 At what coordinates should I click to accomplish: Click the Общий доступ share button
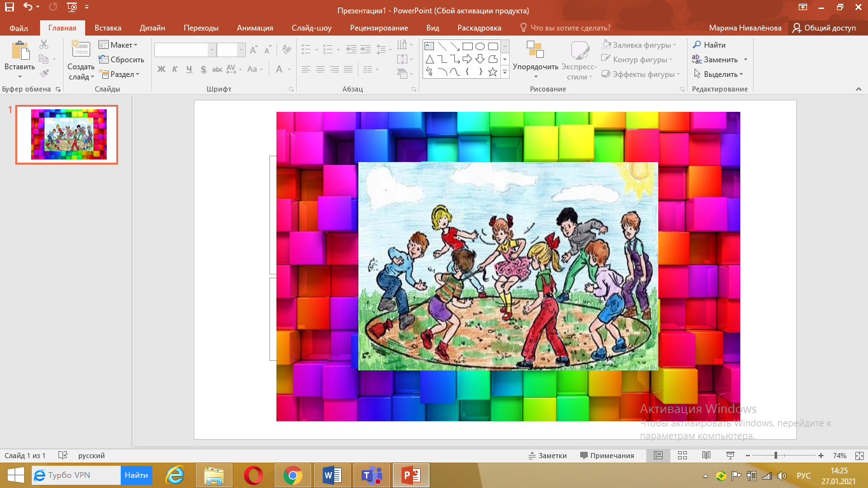click(825, 28)
